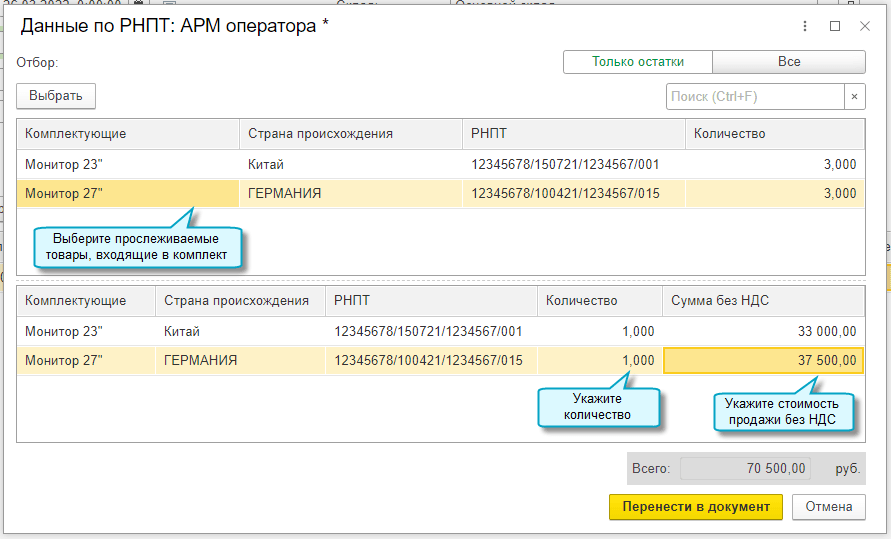The height and width of the screenshot is (539, 891).
Task: Clear the search field with the x
Action: pyautogui.click(x=855, y=96)
